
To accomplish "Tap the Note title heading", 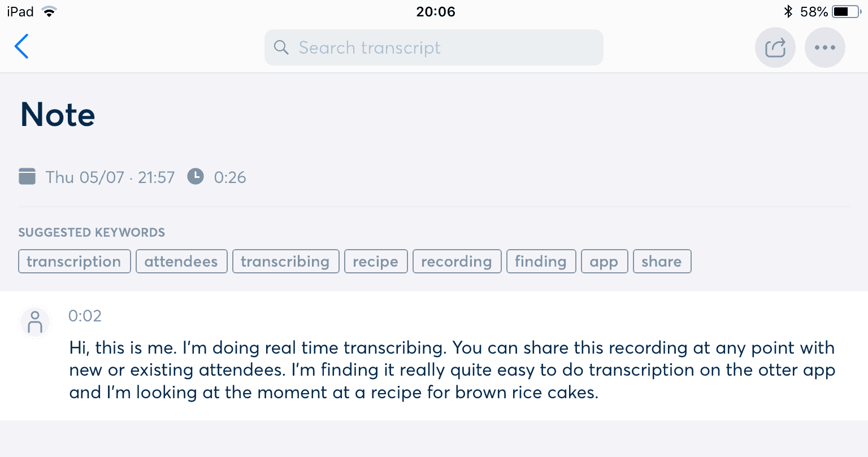I will pyautogui.click(x=58, y=115).
